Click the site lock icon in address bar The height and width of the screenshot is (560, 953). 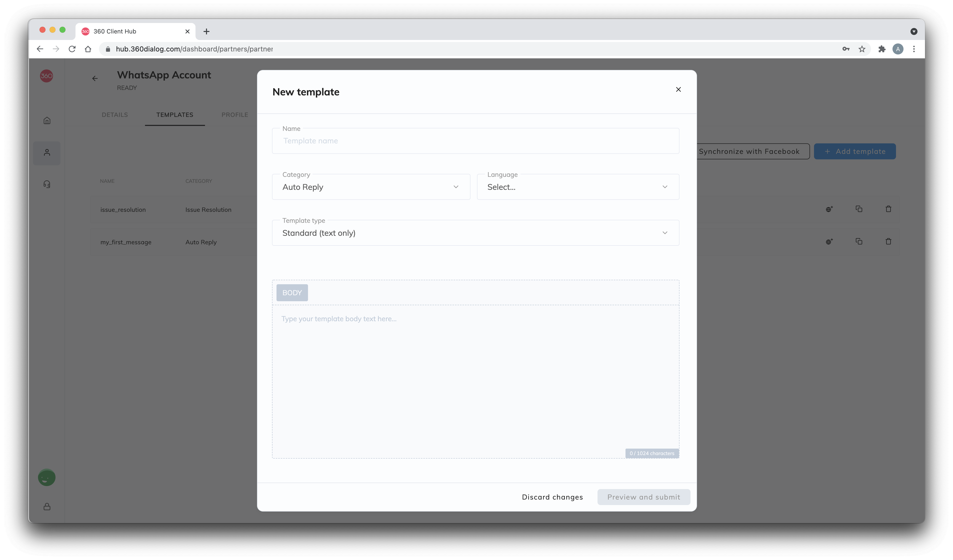108,49
